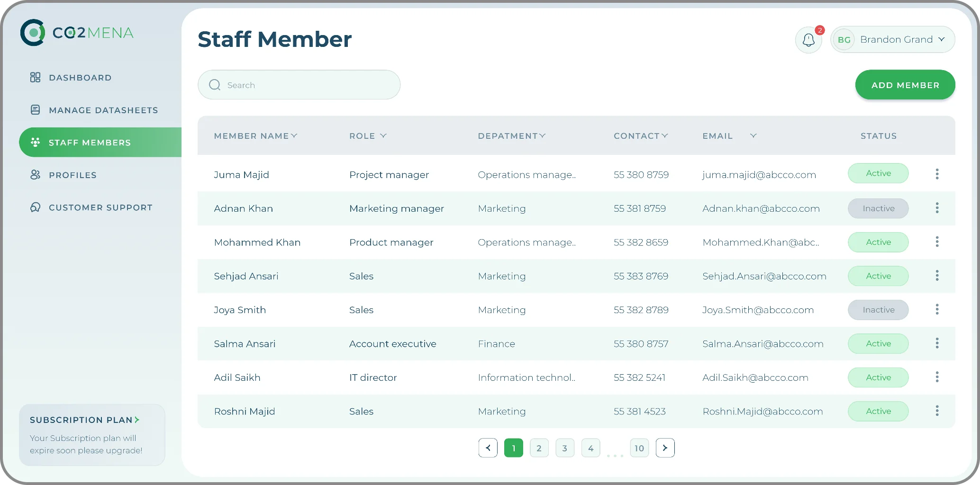Open the Email column sort chevron

753,136
